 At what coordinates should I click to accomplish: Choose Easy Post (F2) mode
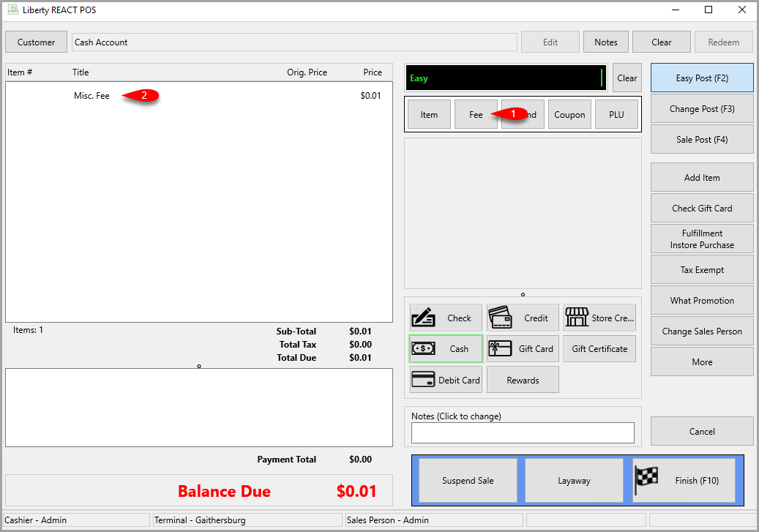click(x=702, y=78)
